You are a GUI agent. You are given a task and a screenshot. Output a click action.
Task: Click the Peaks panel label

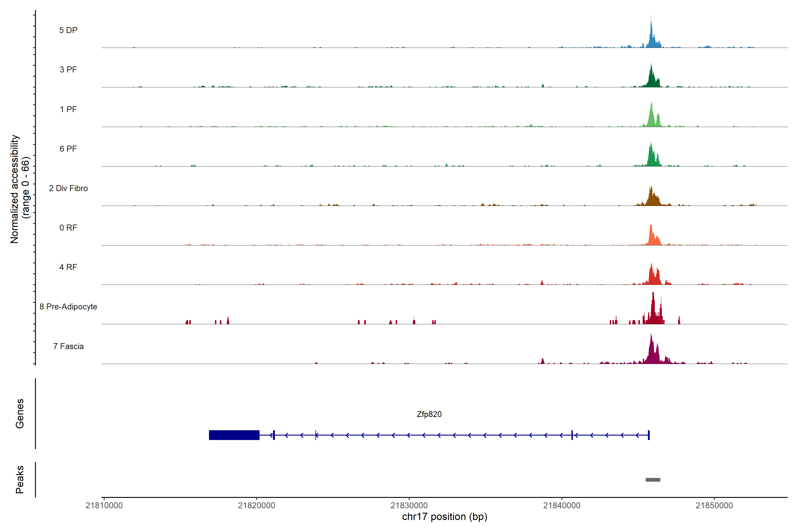click(20, 479)
